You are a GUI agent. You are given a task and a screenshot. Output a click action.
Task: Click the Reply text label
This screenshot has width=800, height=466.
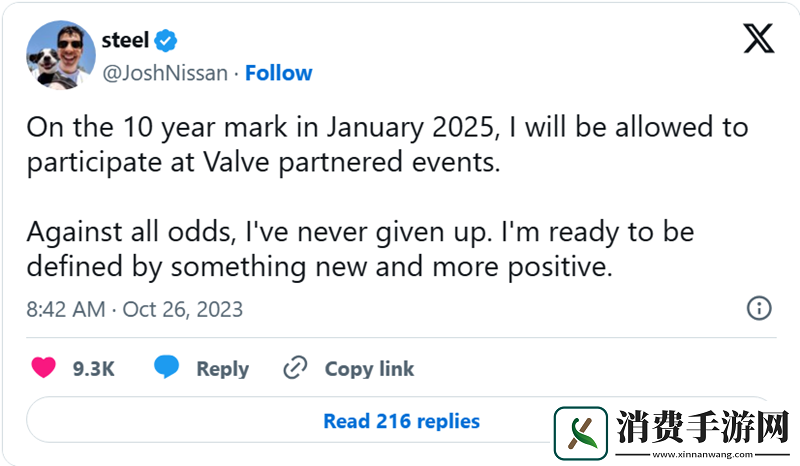(x=222, y=369)
